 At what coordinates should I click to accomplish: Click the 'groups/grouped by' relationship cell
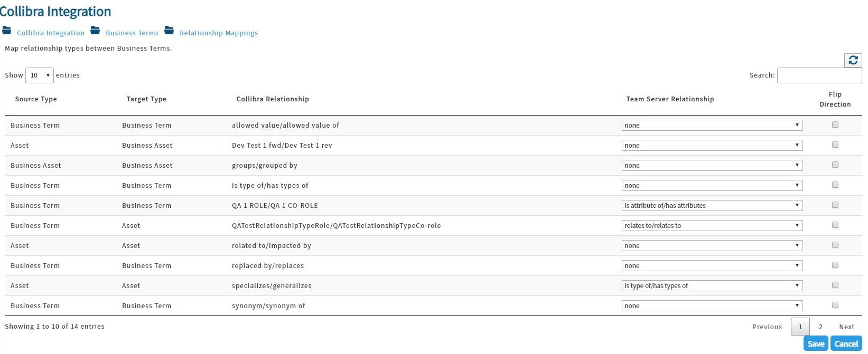[x=265, y=166]
